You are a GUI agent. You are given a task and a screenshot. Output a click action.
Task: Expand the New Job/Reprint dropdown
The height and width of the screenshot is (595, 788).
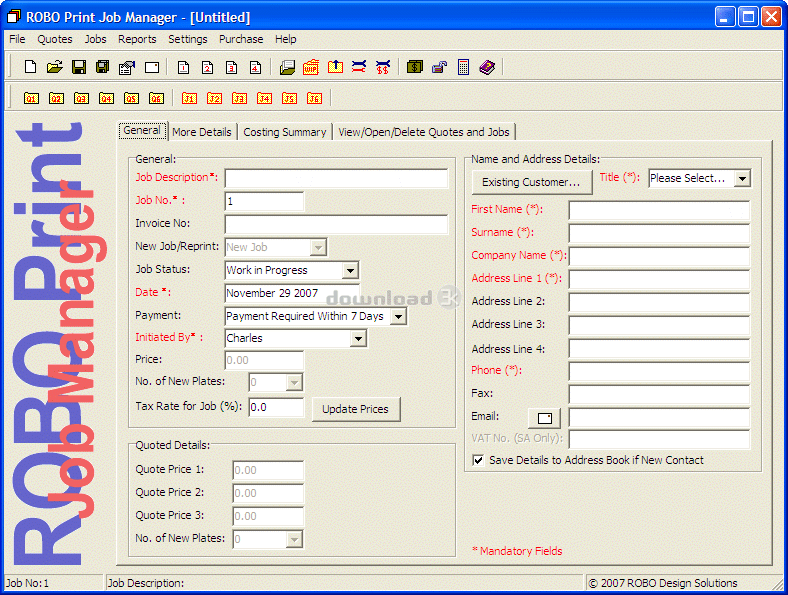[x=318, y=247]
